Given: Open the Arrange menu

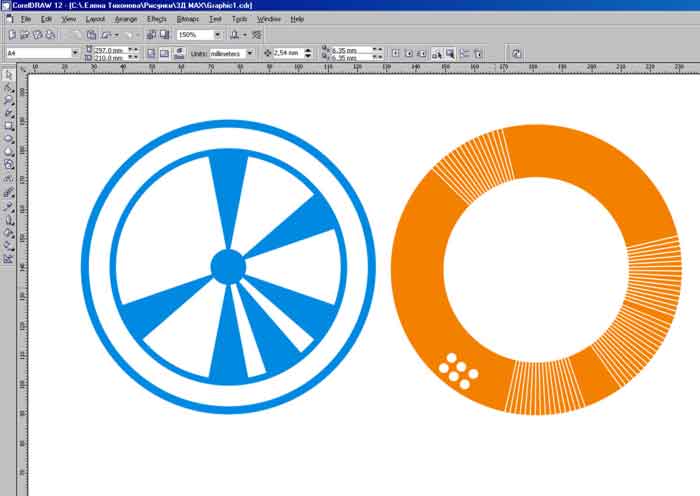Looking at the screenshot, I should [126, 19].
